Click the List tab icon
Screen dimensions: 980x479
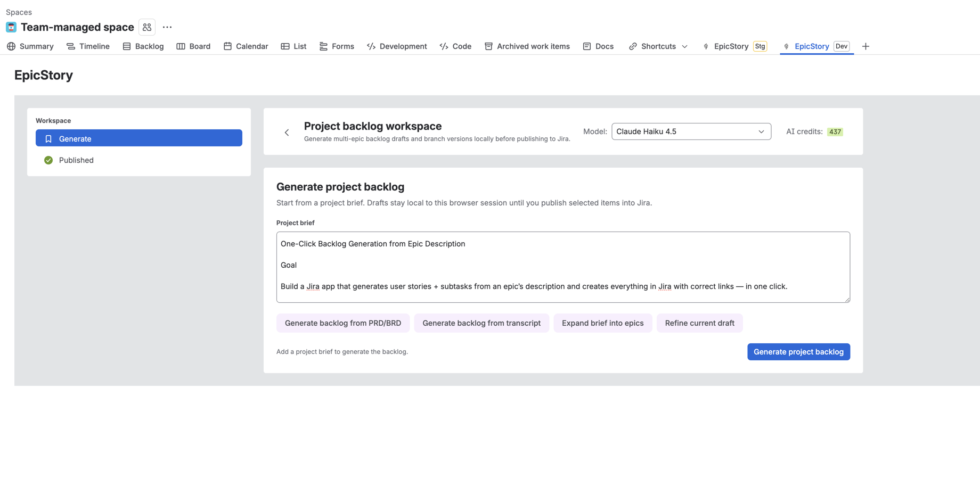tap(285, 46)
